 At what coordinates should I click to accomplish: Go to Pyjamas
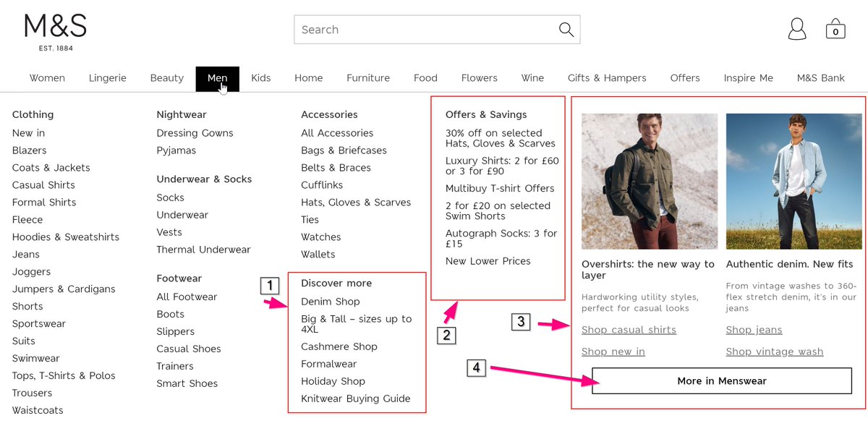point(176,150)
